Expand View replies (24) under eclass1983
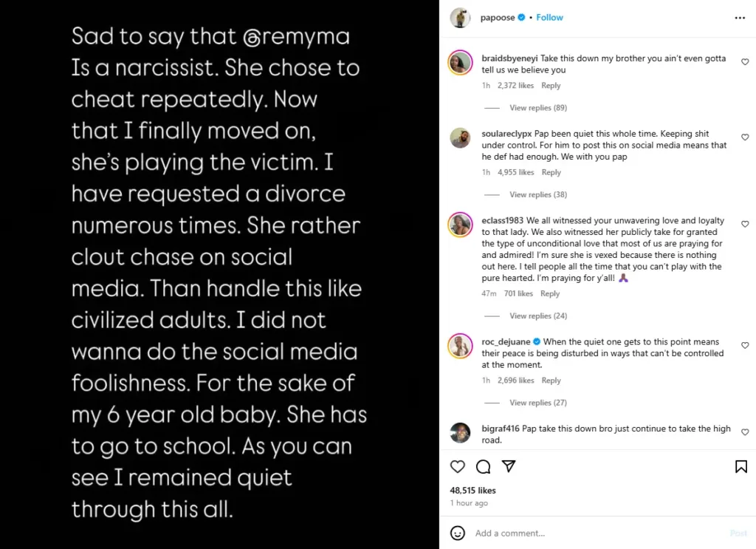Image resolution: width=756 pixels, height=549 pixels. (538, 316)
